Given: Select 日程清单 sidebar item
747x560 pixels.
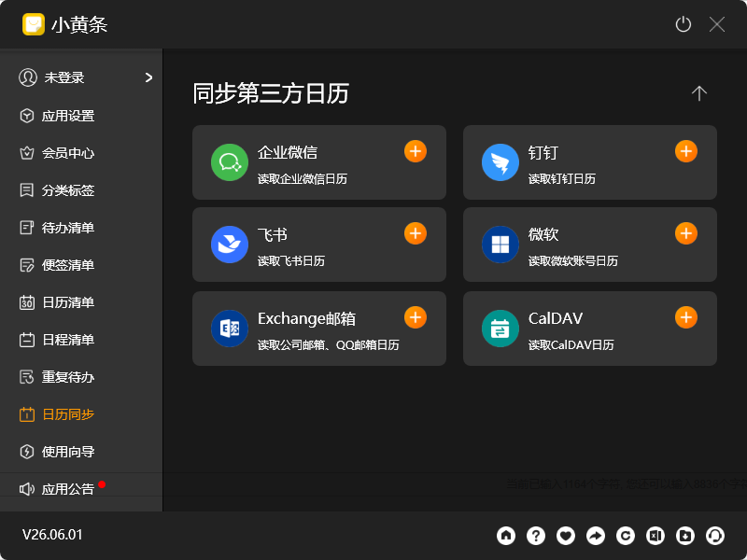Looking at the screenshot, I should coord(81,340).
